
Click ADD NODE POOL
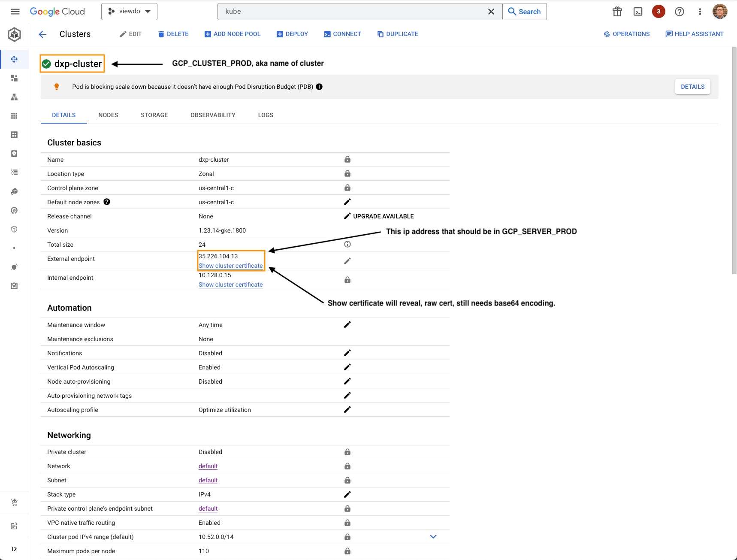click(x=233, y=34)
